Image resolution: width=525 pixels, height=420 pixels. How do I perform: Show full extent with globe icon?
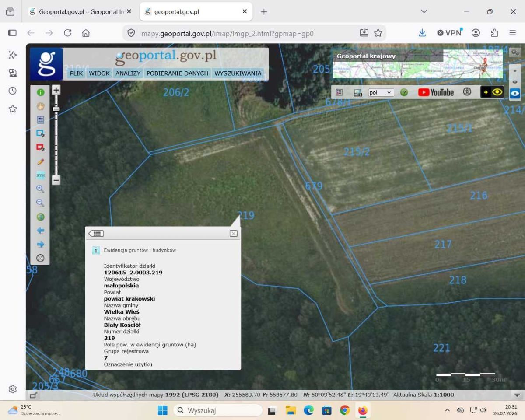pos(40,217)
